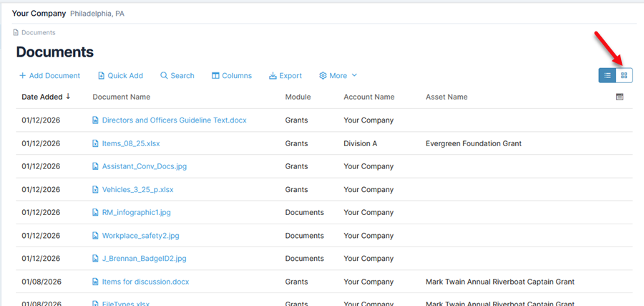Click file icon beside Assistant_Conv_Docs.jpg
This screenshot has height=306, width=644.
tap(96, 166)
